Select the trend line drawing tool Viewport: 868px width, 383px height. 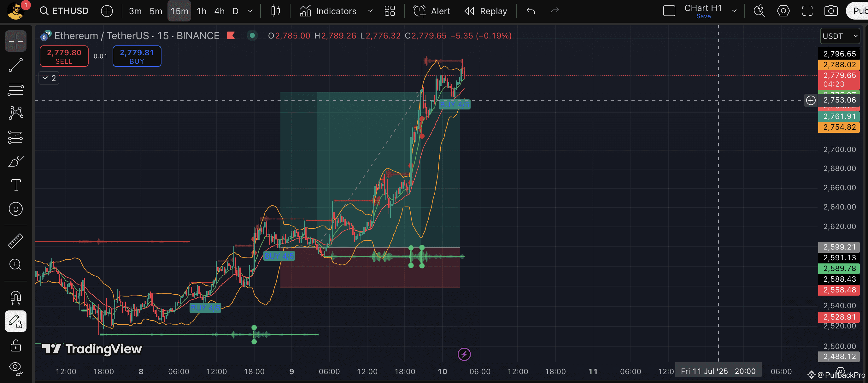coord(16,65)
